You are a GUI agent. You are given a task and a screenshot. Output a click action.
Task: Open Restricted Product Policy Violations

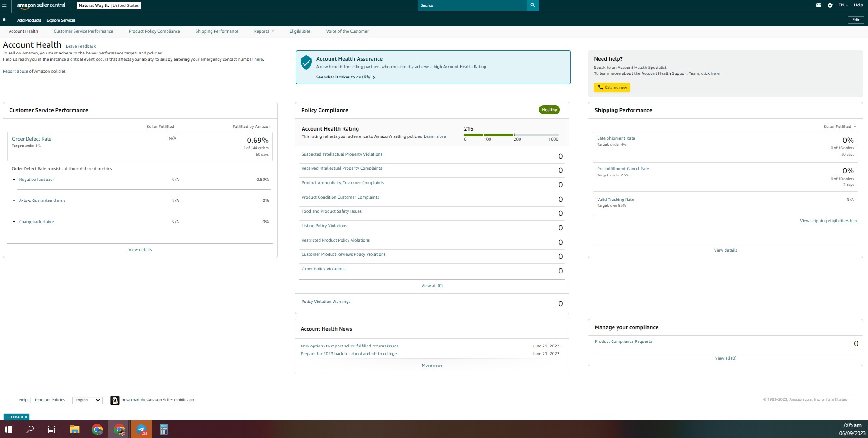pyautogui.click(x=336, y=240)
